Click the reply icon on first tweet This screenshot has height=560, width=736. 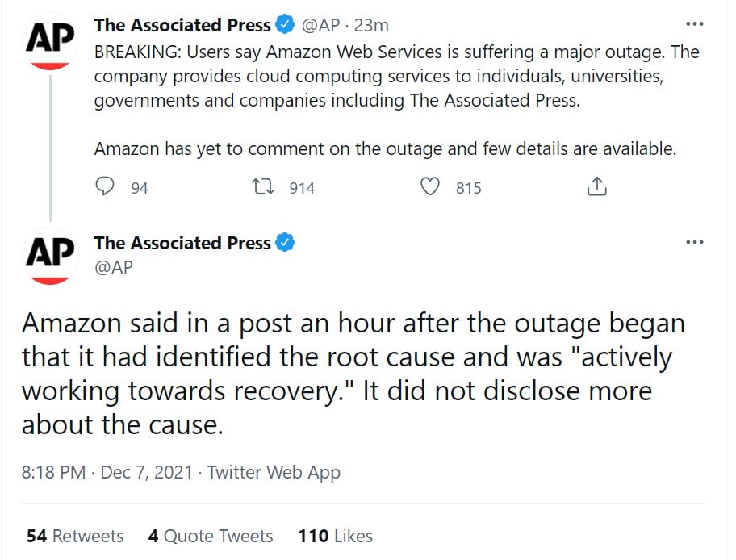point(104,186)
